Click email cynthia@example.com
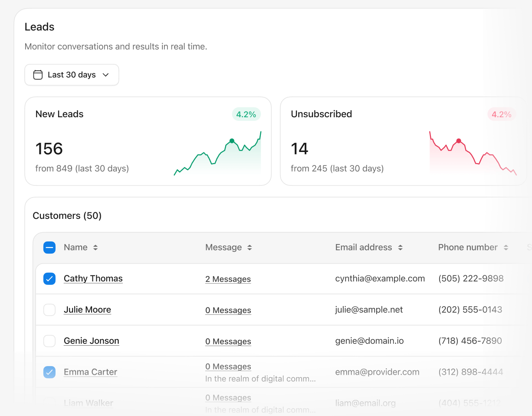 click(380, 279)
